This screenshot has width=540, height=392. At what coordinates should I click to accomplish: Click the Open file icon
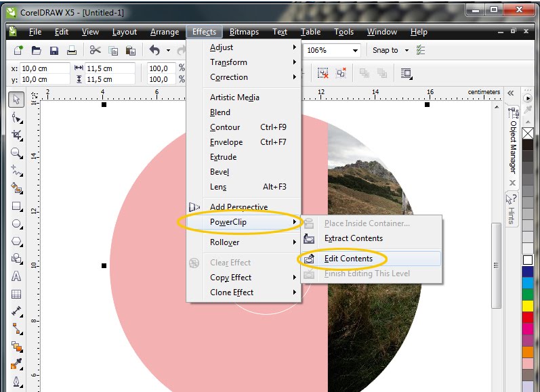(36, 50)
